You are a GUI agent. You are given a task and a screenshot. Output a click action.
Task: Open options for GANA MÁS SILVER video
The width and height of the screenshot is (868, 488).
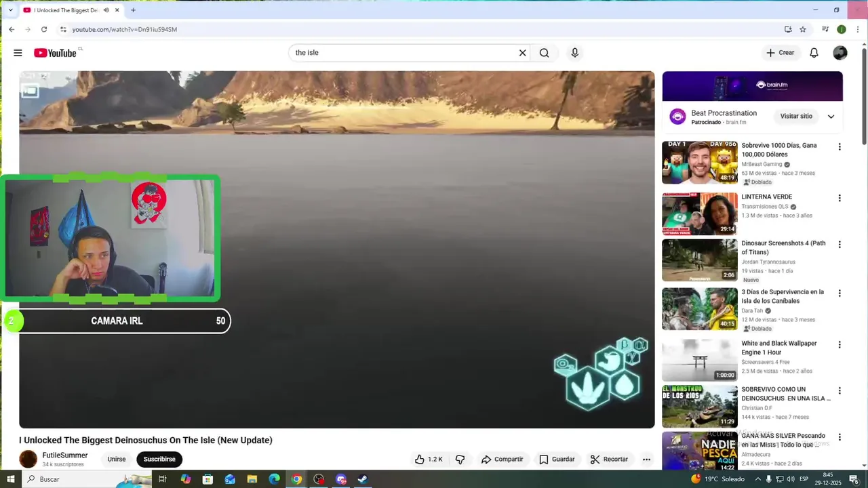click(840, 437)
